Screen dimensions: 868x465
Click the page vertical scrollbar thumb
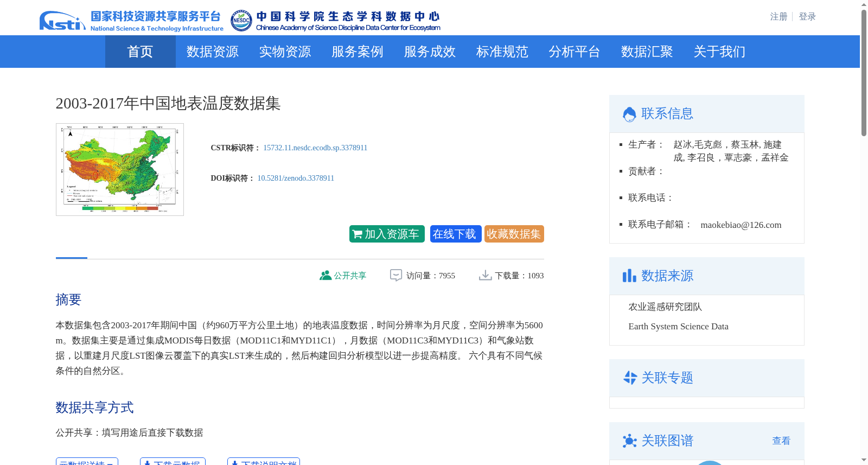pos(864,73)
